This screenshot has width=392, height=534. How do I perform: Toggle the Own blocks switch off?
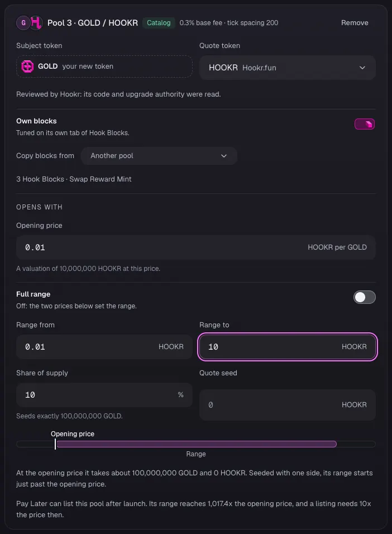tap(365, 124)
